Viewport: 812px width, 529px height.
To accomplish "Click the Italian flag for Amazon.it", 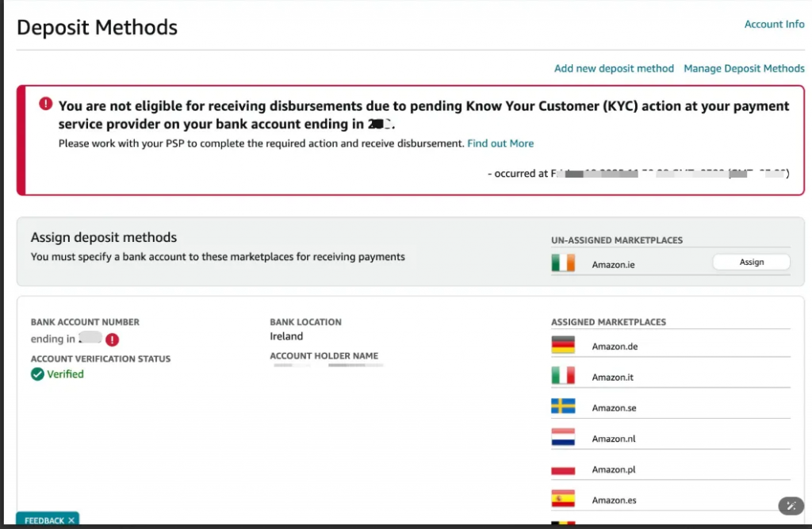I will 563,376.
